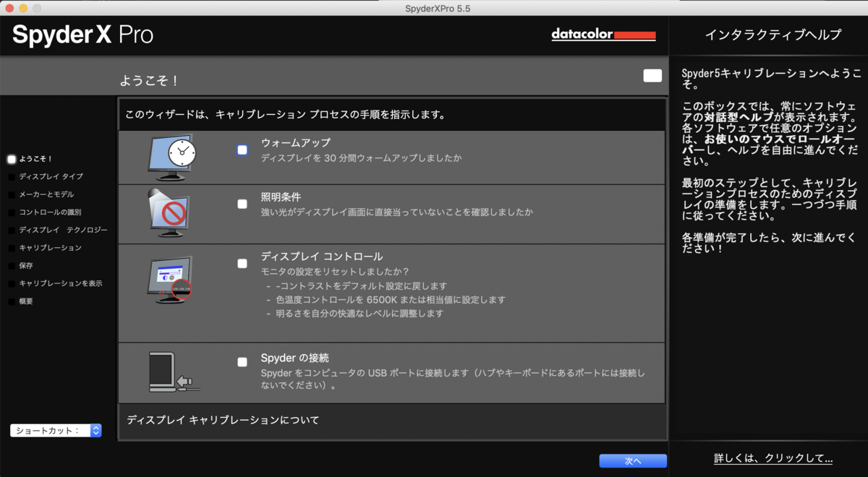
Task: Click the SpyderX Pro logo
Action: click(82, 35)
